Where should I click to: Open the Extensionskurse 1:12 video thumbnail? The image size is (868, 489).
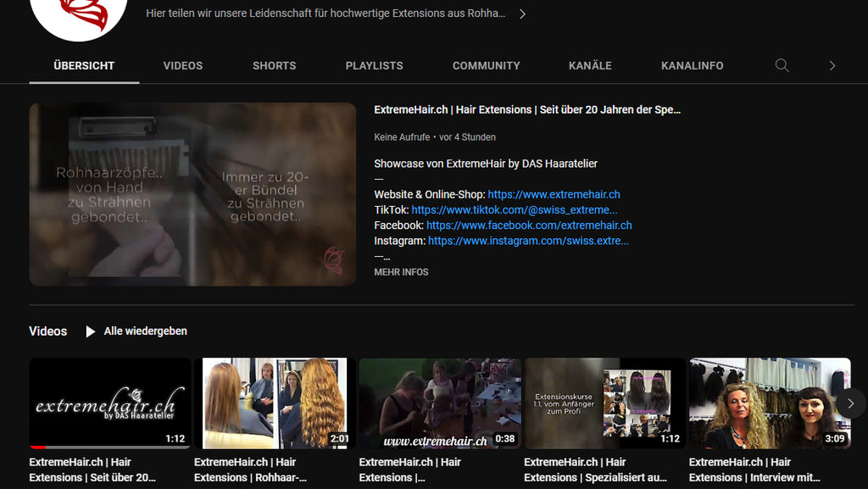pyautogui.click(x=605, y=403)
